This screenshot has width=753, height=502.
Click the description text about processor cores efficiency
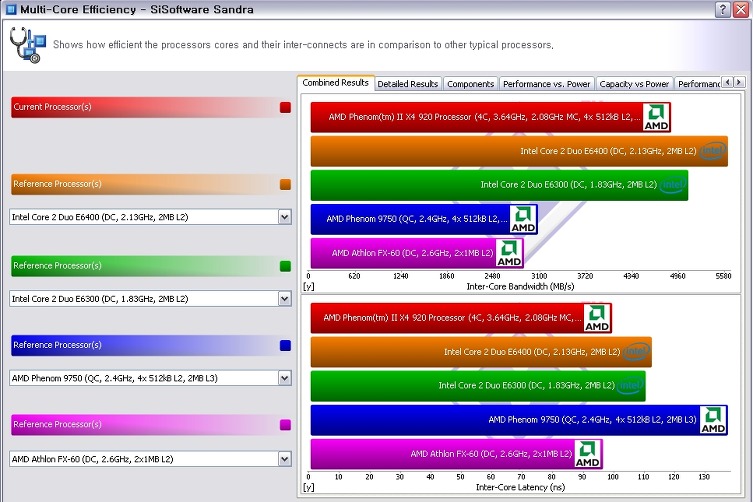(303, 45)
